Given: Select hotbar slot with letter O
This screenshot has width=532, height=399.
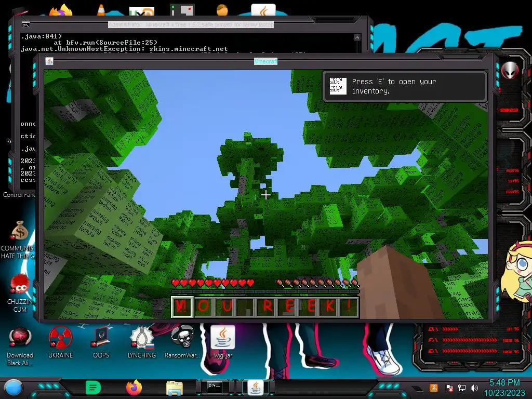Looking at the screenshot, I should pos(203,307).
